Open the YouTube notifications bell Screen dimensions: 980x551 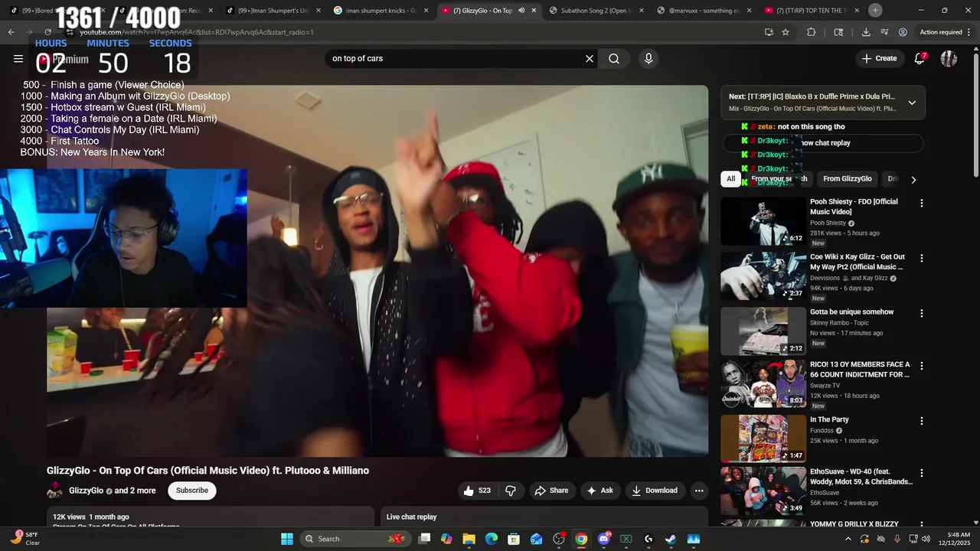[x=920, y=58]
